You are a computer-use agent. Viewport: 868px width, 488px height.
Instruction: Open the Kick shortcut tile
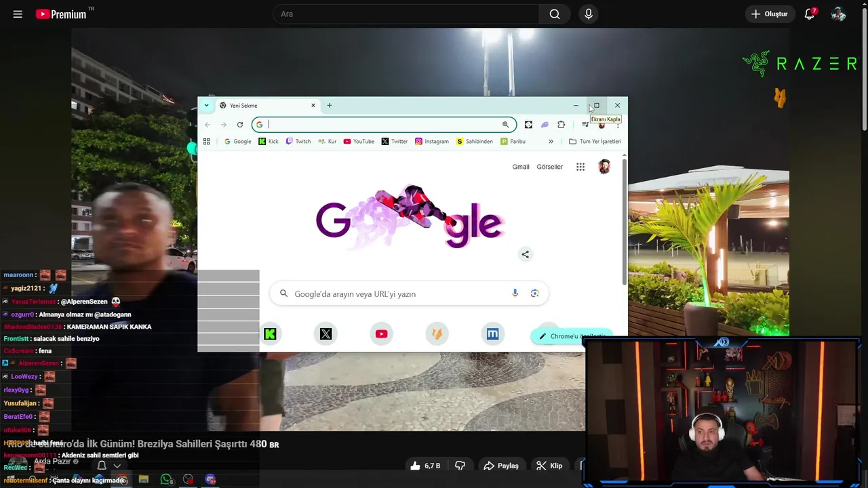pos(271,333)
